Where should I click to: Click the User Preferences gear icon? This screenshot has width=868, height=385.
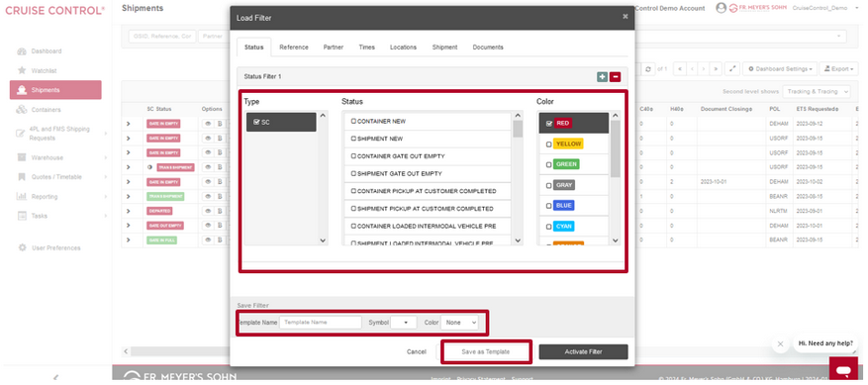(23, 247)
